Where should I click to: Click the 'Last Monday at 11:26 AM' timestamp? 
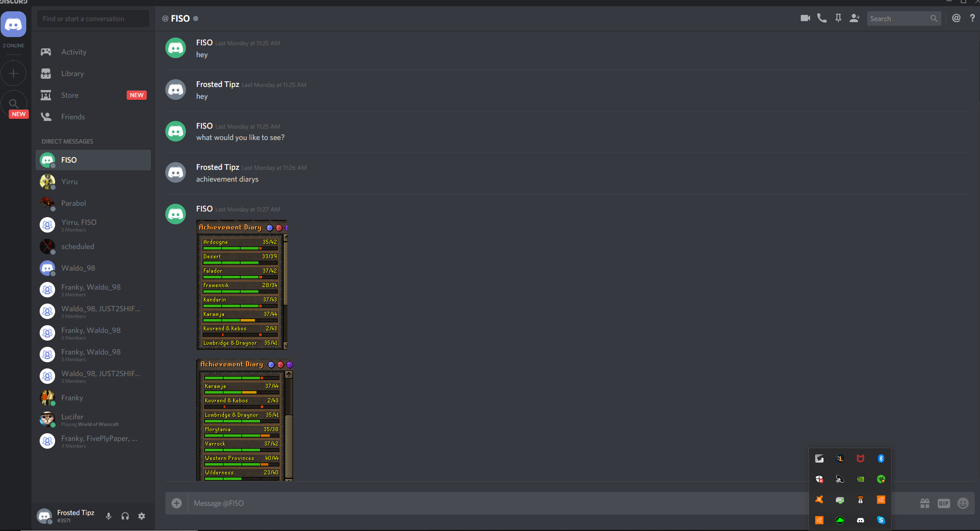click(x=274, y=168)
